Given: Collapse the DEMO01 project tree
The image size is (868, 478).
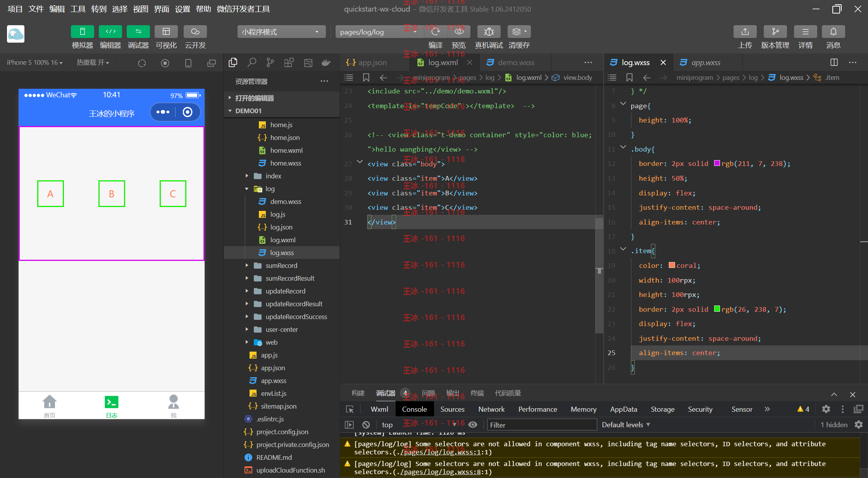Looking at the screenshot, I should pos(281,111).
